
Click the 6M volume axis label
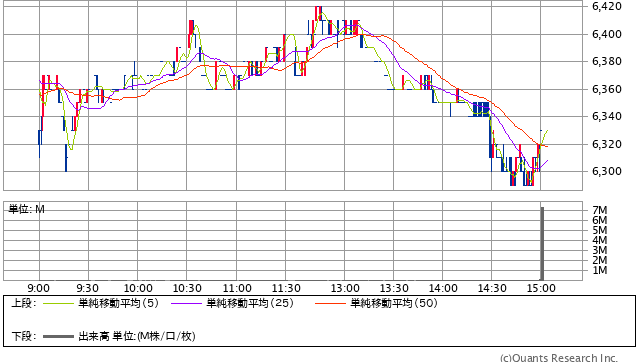600,220
